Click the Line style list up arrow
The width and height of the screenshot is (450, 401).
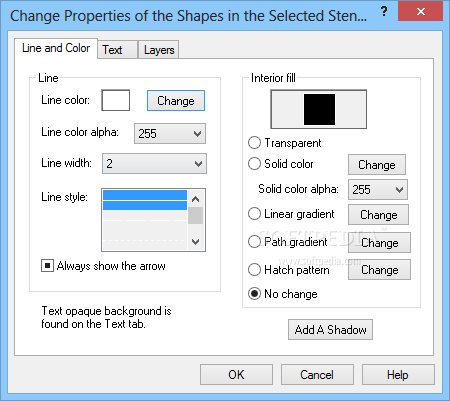pos(196,199)
